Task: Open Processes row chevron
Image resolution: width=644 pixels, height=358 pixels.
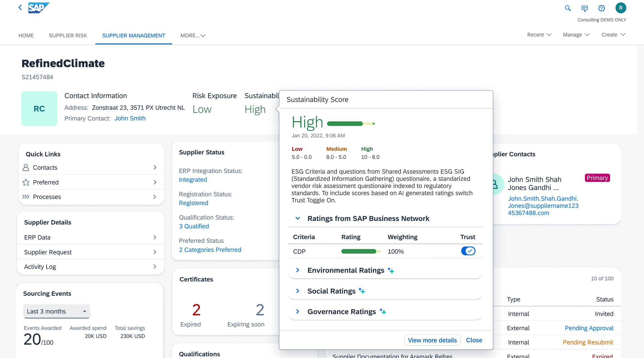Action: click(x=155, y=197)
